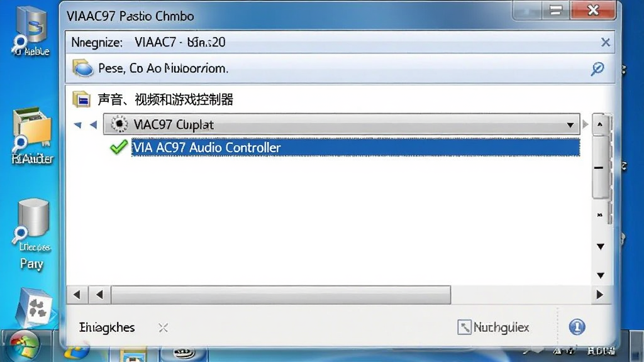Click the small 'x' mark on the vertical scrollbar track
The image size is (644, 362).
pyautogui.click(x=599, y=215)
